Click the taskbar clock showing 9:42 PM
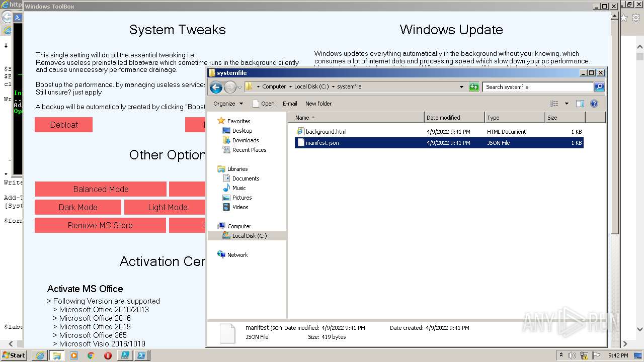644x362 pixels. (x=618, y=355)
